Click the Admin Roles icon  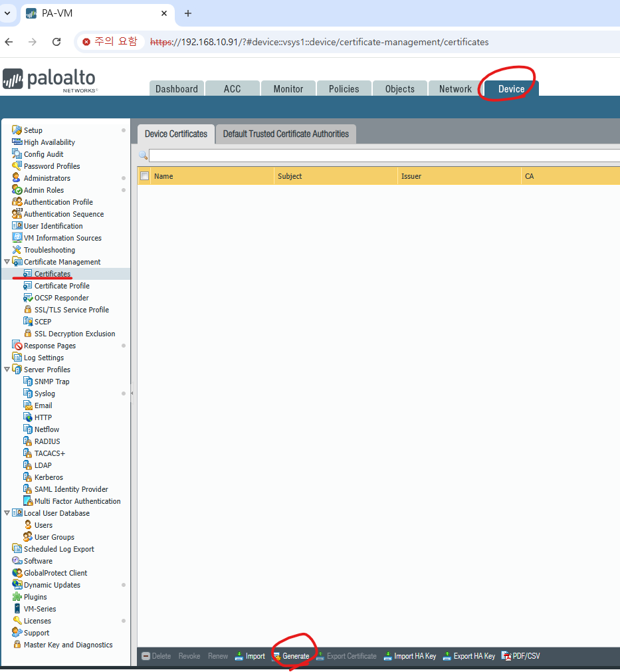point(17,190)
